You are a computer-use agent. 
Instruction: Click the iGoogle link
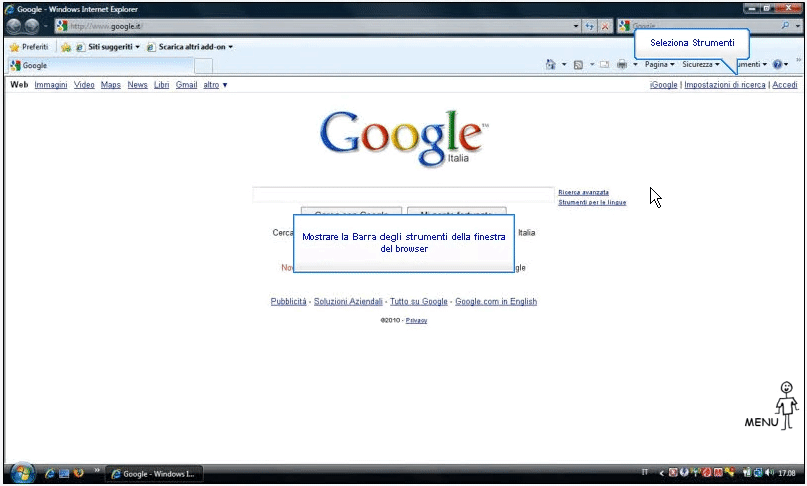[x=663, y=84]
